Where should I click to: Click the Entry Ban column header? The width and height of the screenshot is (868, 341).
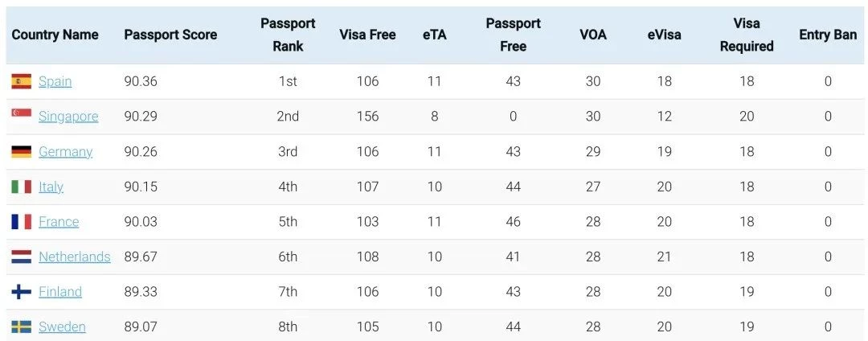[828, 35]
